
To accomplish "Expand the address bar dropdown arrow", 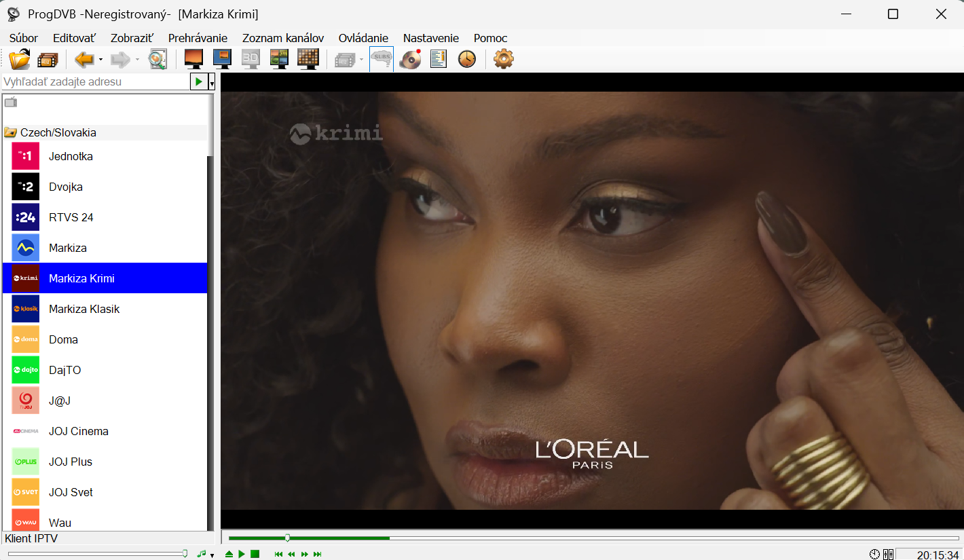I will coord(212,82).
